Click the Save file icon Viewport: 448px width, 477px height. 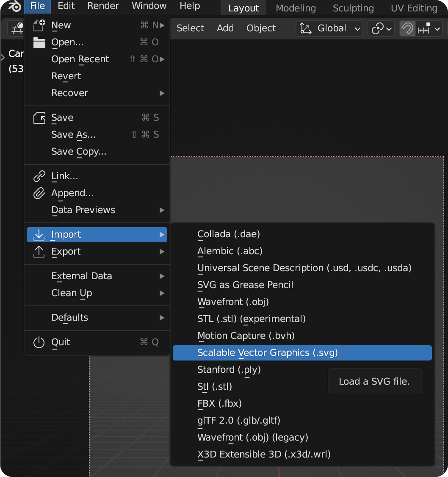point(39,118)
